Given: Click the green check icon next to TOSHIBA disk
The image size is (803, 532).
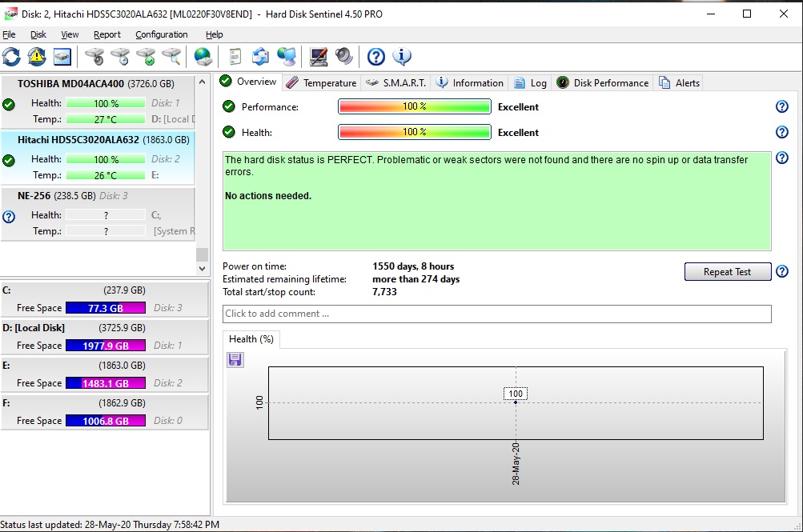Looking at the screenshot, I should click(x=9, y=105).
